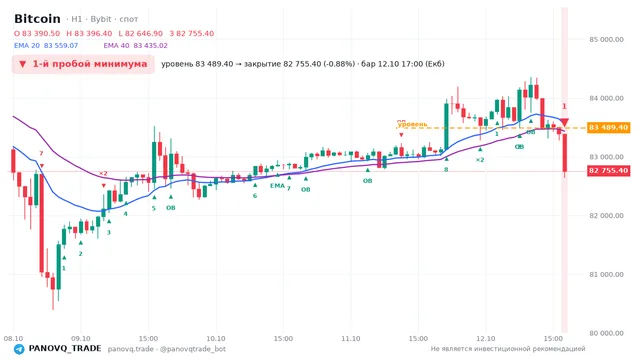The width and height of the screenshot is (640, 360).
Task: Click the Telegram logo icon beside PANOVQ_TRADE
Action: pos(19,349)
